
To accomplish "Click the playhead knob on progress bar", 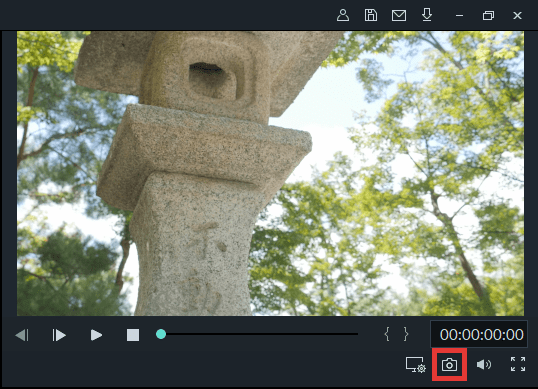I will [x=161, y=334].
